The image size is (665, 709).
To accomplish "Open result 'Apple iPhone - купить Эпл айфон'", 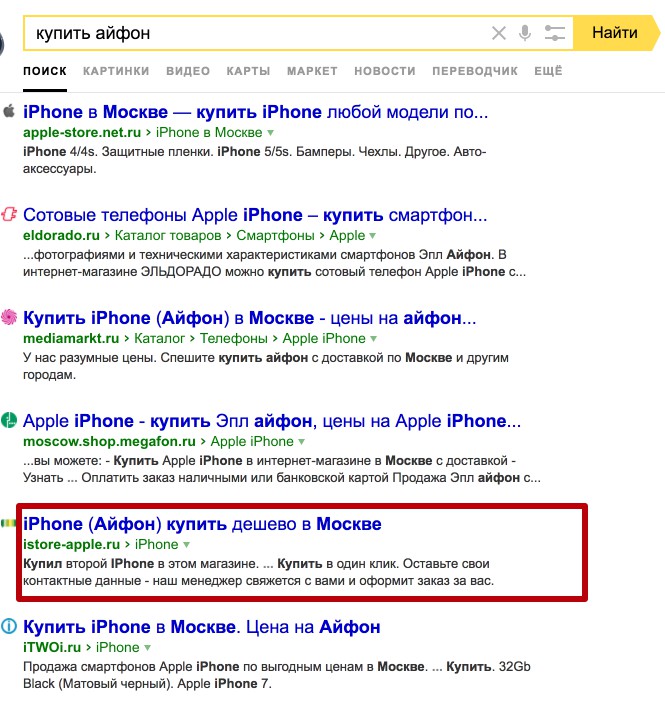I will [x=272, y=421].
